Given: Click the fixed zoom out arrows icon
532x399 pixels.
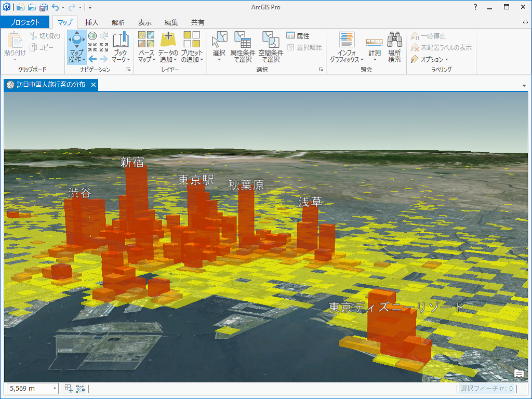Looking at the screenshot, I should pyautogui.click(x=104, y=47).
